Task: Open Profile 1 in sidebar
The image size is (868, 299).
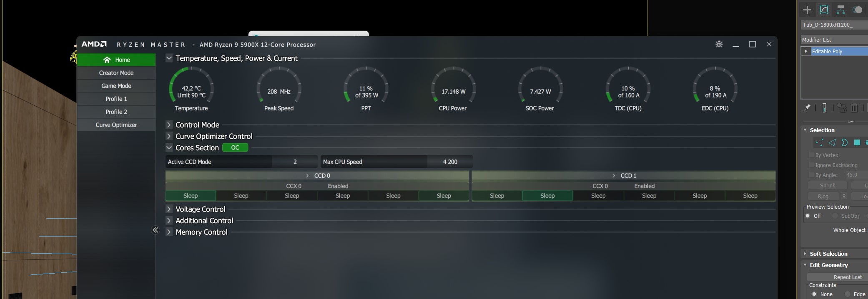Action: 116,99
